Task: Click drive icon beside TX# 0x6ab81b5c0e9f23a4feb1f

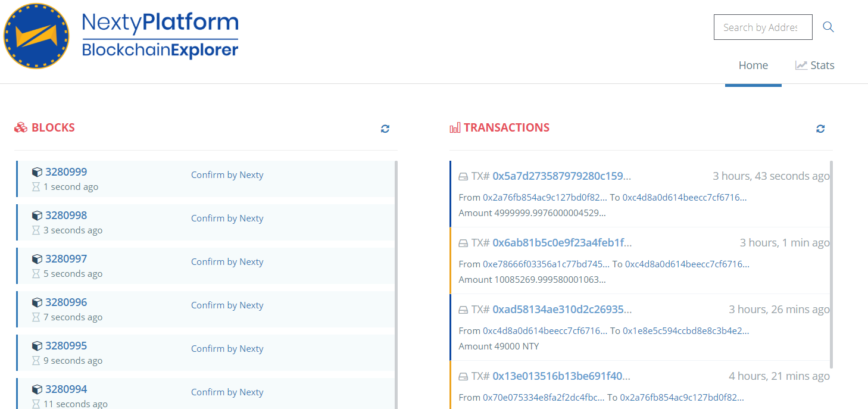Action: coord(463,243)
